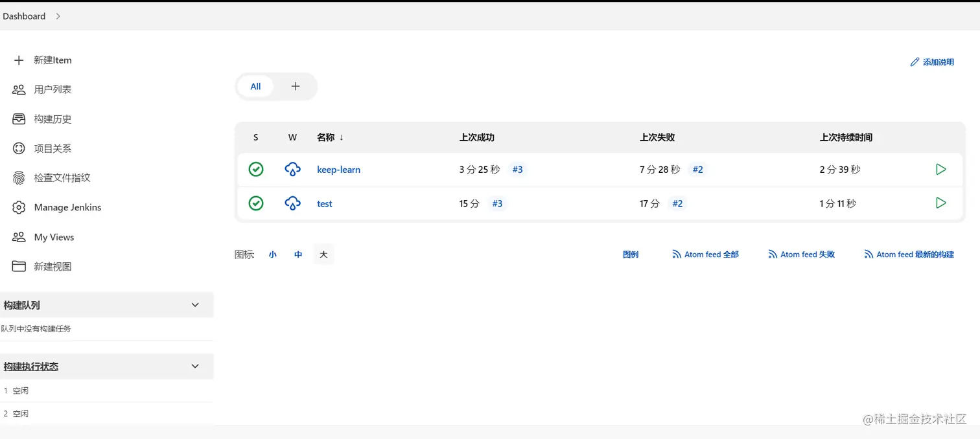Click the round icon beside 项目关系
Image resolution: width=980 pixels, height=439 pixels.
coord(19,148)
